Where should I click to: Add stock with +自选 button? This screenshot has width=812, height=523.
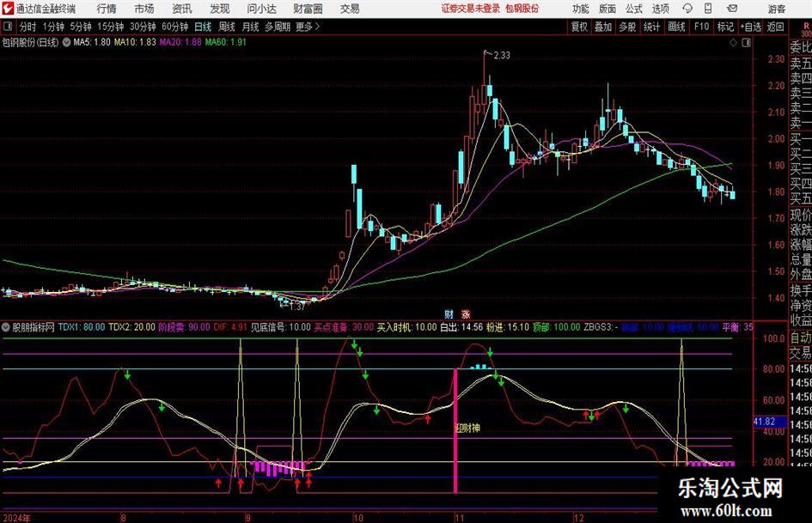coord(751,27)
